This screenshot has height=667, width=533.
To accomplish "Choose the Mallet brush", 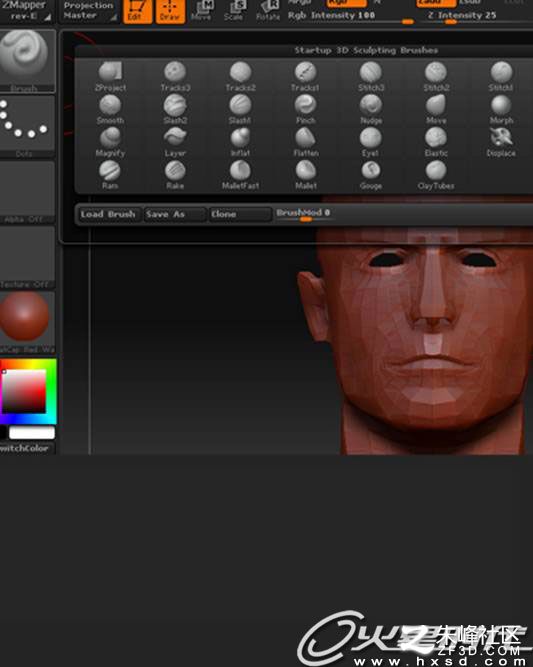I will (x=305, y=174).
